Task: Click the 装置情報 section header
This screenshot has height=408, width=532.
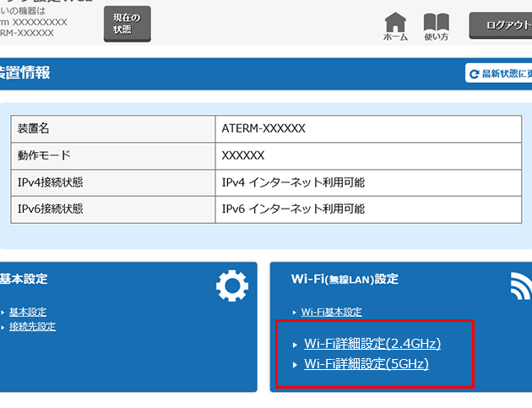Action: pos(25,73)
